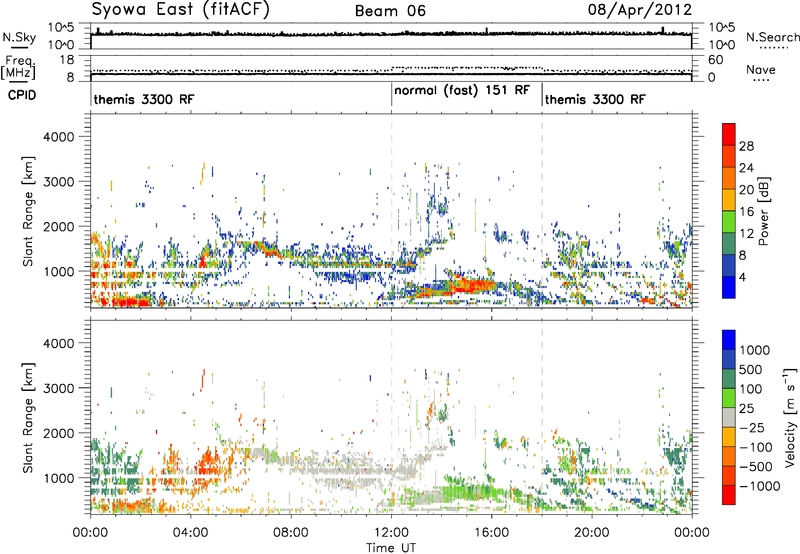Click the left '10^5' noise axis tick

point(61,28)
